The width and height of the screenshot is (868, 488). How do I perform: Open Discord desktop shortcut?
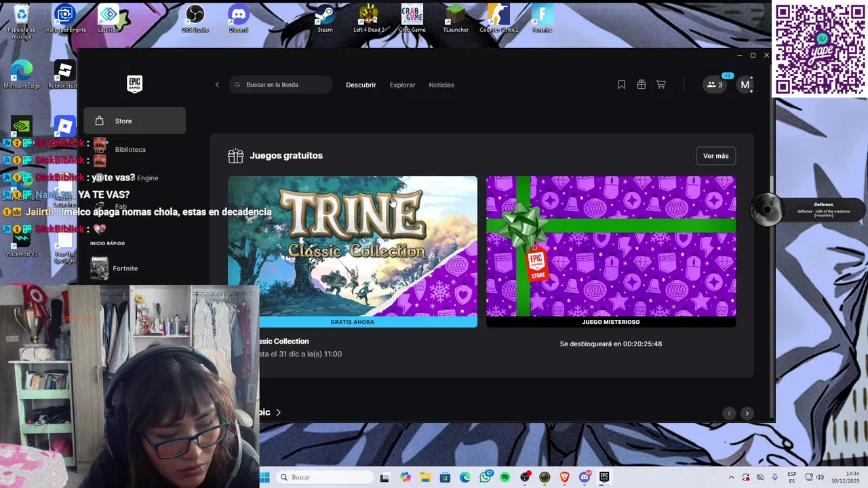[x=239, y=19]
